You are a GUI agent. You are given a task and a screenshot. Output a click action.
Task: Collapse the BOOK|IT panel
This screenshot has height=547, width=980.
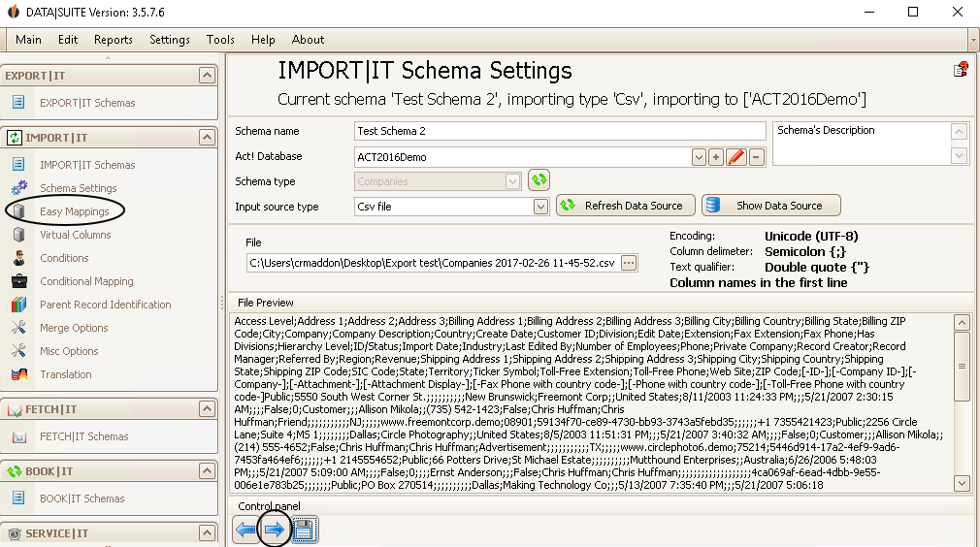pyautogui.click(x=207, y=470)
